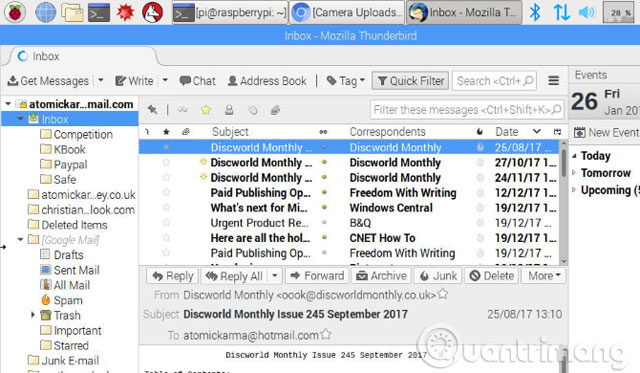Open column picker icon in header
Image resolution: width=640 pixels, height=373 pixels.
tap(558, 132)
